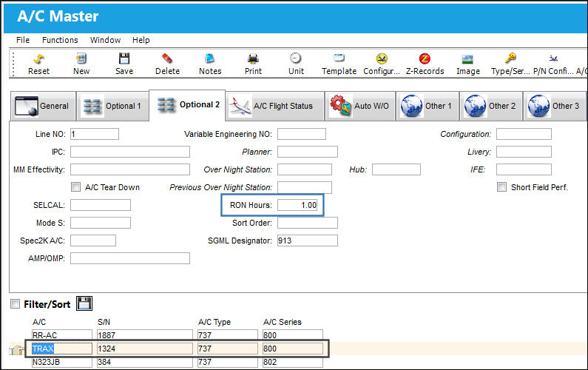Click the Filter/Sort save disk icon
Image resolution: width=588 pixels, height=370 pixels.
coord(84,303)
